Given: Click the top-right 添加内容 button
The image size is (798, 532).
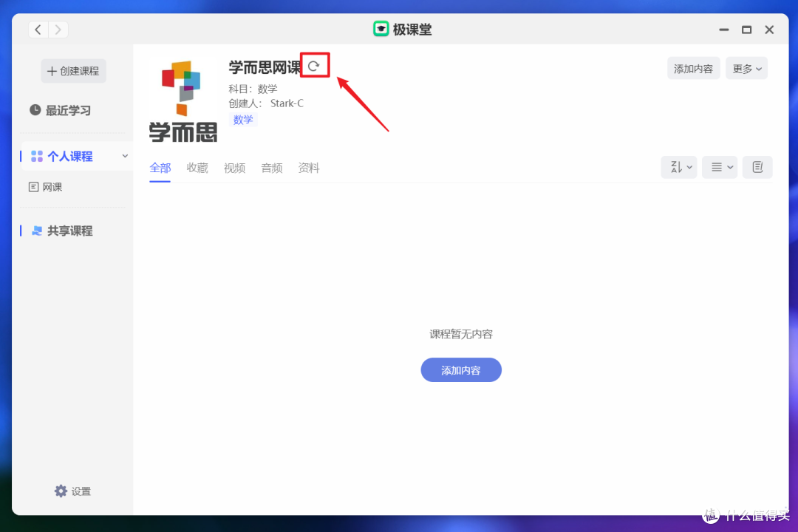Looking at the screenshot, I should (693, 69).
